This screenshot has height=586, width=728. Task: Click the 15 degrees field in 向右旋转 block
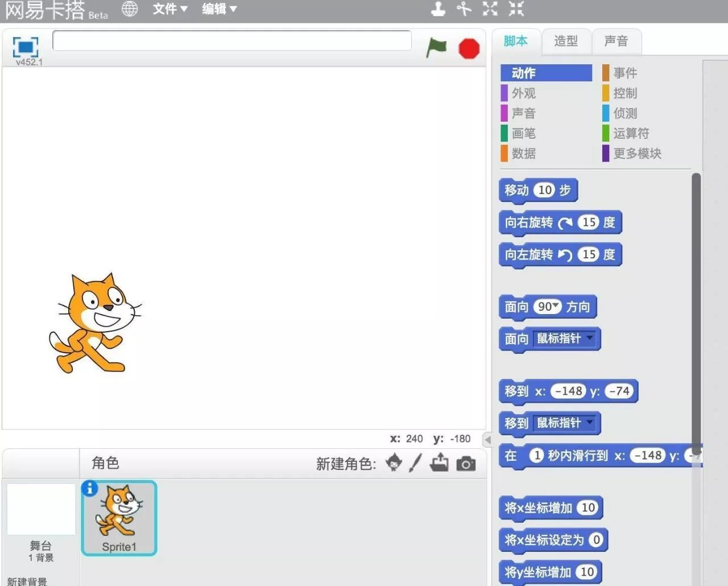tap(588, 222)
